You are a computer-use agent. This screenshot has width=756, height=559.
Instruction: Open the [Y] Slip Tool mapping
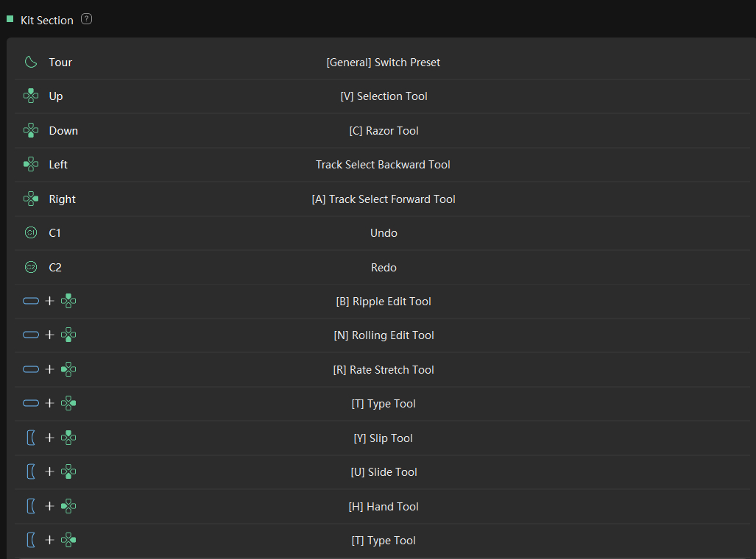click(384, 438)
